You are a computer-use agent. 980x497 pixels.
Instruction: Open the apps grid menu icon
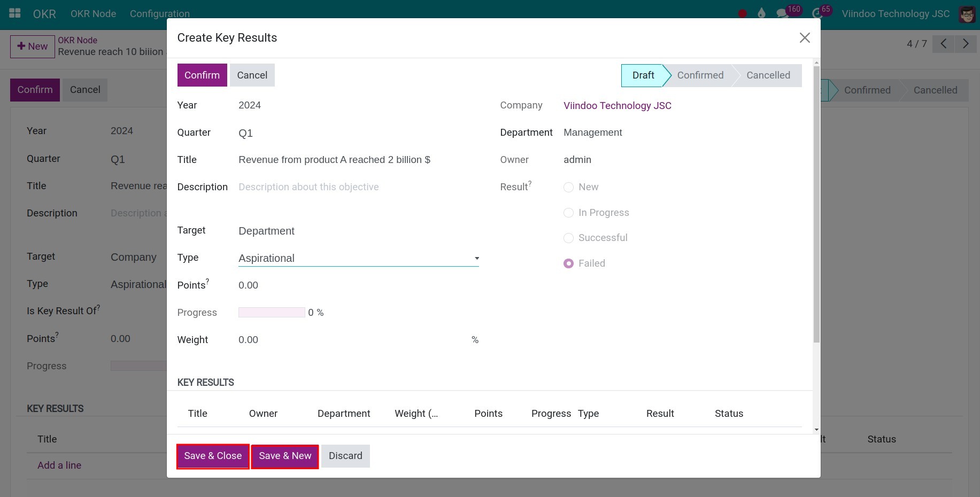pyautogui.click(x=15, y=13)
